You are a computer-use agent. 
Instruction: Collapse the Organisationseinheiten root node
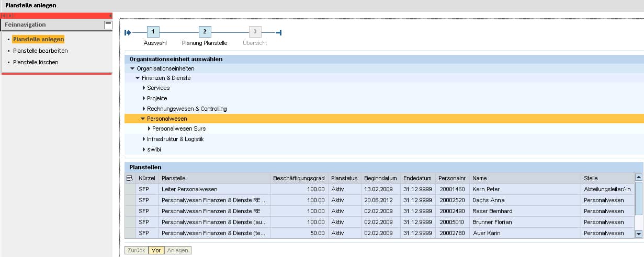coord(132,68)
